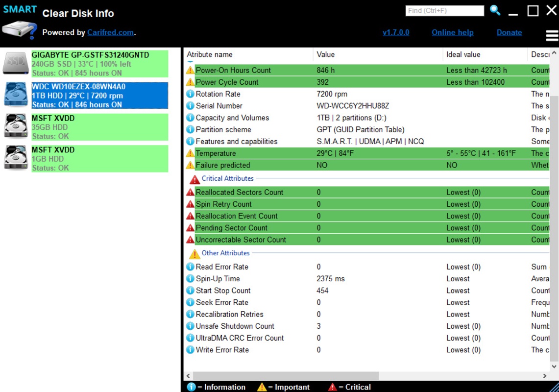Open the Online help link
Viewport: 559px width, 392px height.
coord(452,32)
